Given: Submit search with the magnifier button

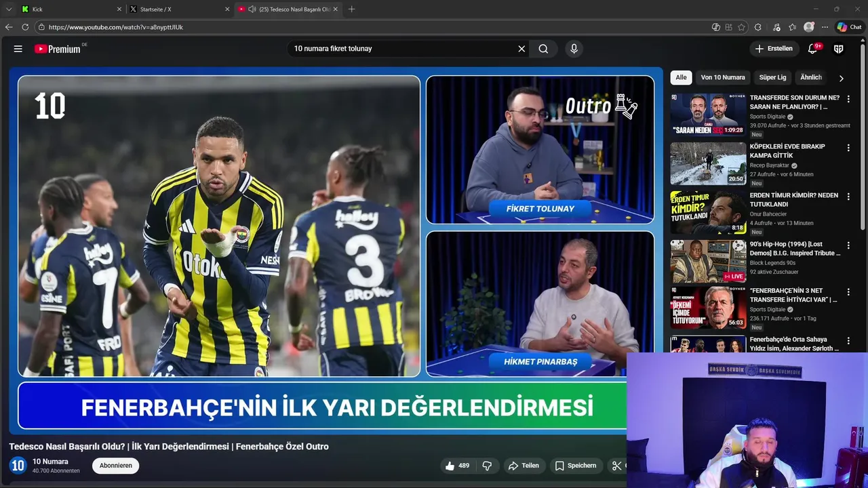Looking at the screenshot, I should tap(543, 49).
